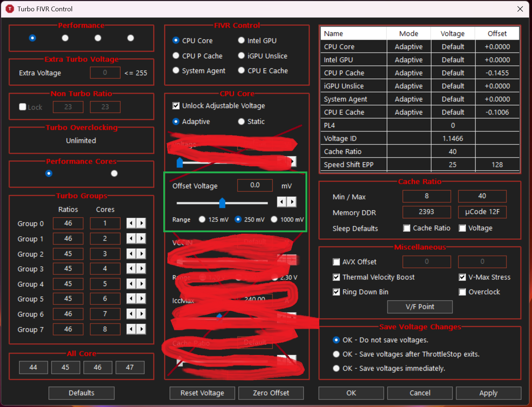Click the Zero Offset button

click(271, 393)
